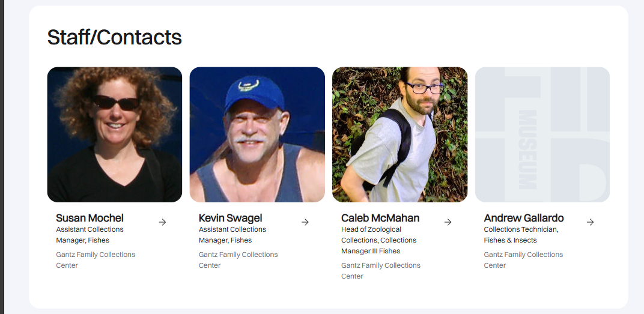Select the Caleb McMahan name link

point(380,218)
